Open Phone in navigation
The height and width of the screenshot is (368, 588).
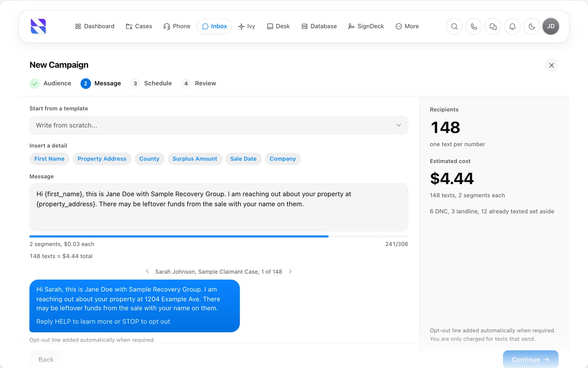177,26
